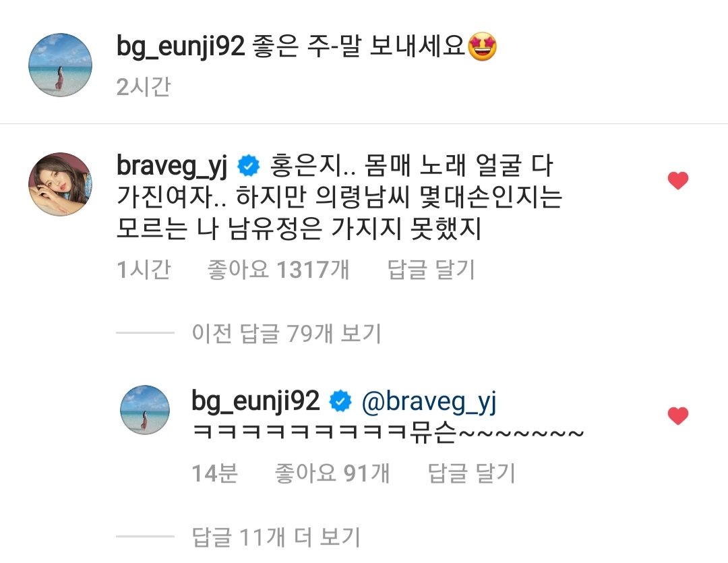
Task: Click verified badge beside bg_eunji92 reply
Action: click(x=340, y=401)
